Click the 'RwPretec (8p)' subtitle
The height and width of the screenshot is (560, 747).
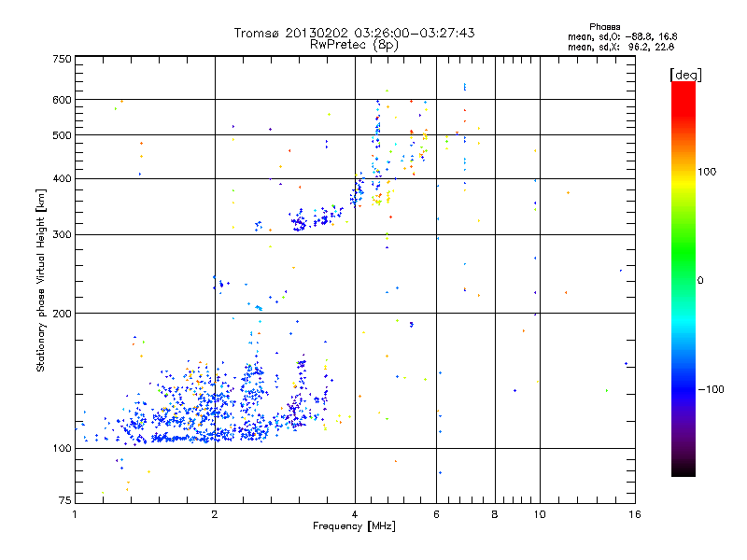pyautogui.click(x=354, y=45)
